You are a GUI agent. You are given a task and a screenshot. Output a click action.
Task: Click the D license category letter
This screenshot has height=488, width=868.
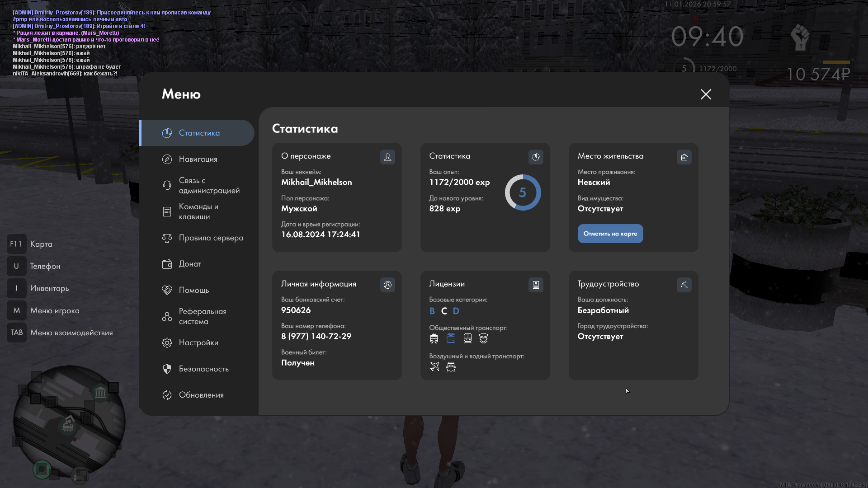point(456,311)
